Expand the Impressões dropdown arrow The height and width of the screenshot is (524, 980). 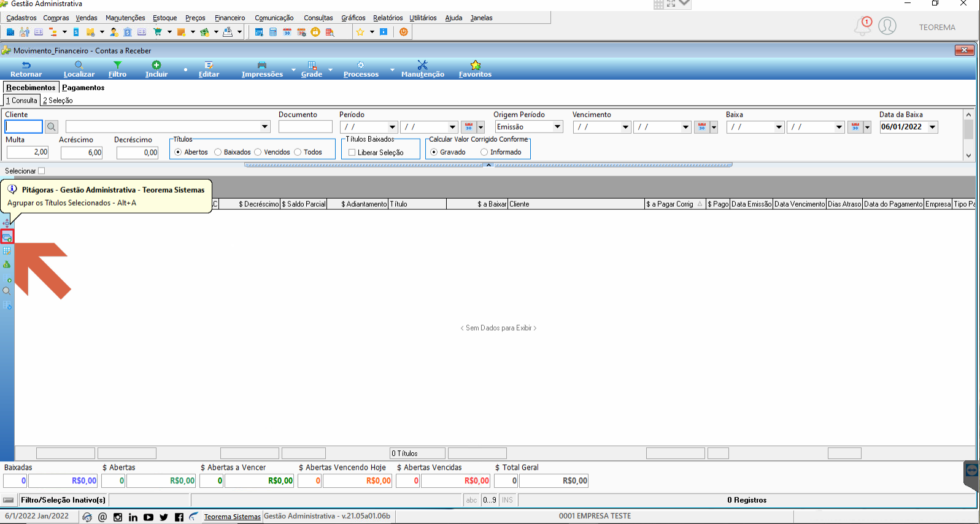pyautogui.click(x=293, y=69)
